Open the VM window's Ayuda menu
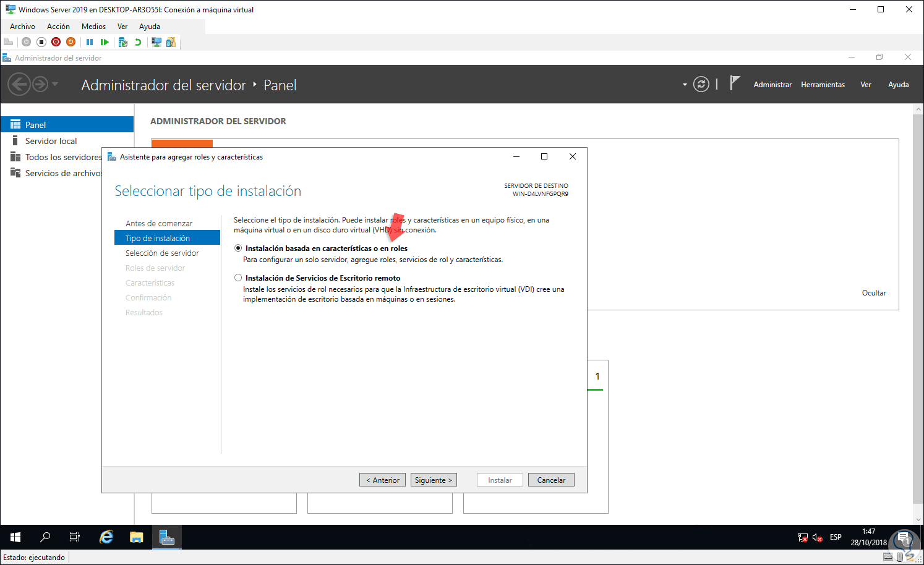This screenshot has height=565, width=924. (150, 27)
